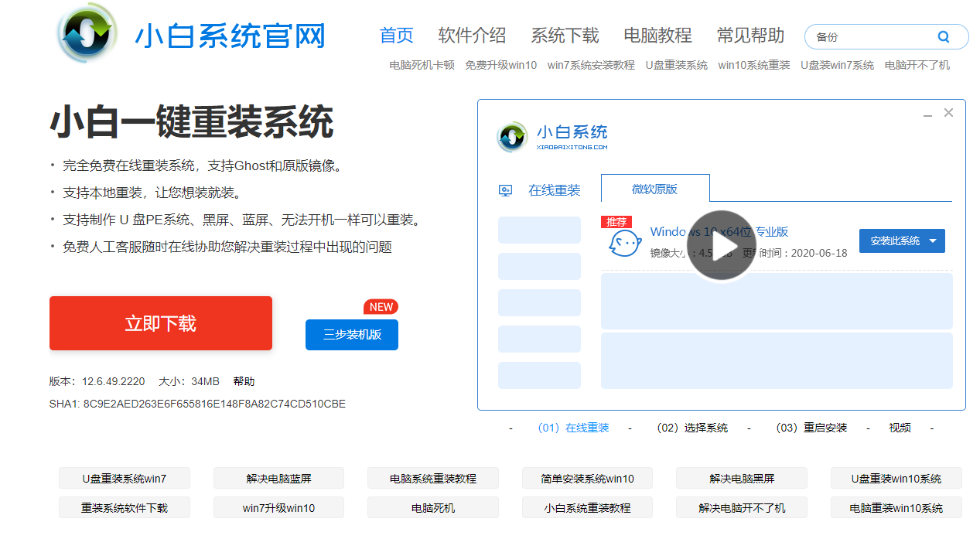The height and width of the screenshot is (539, 980).
Task: Play the demo video
Action: (x=721, y=246)
